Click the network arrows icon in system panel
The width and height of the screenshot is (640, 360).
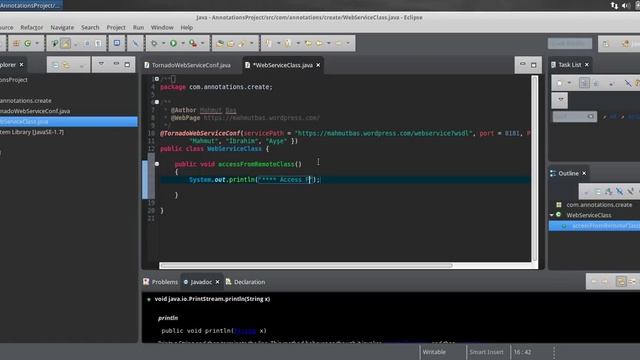tap(614, 5)
